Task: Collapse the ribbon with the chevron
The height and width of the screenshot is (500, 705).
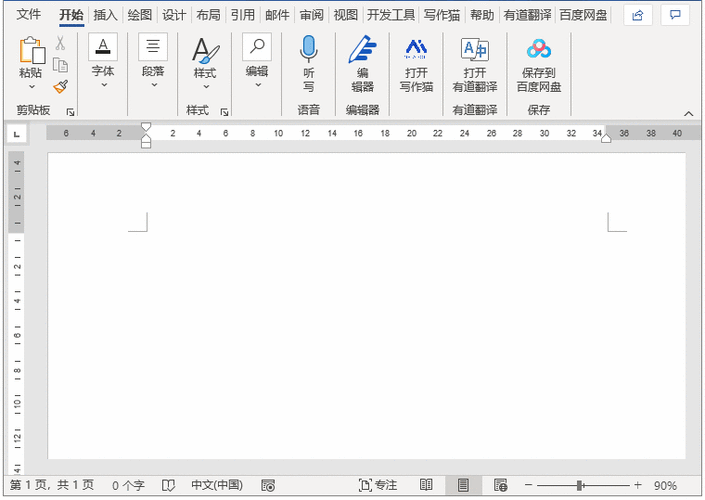Action: 688,113
